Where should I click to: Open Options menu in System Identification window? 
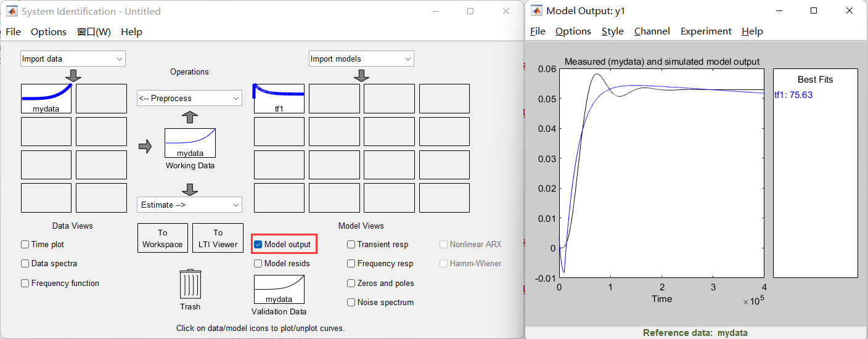pyautogui.click(x=49, y=31)
